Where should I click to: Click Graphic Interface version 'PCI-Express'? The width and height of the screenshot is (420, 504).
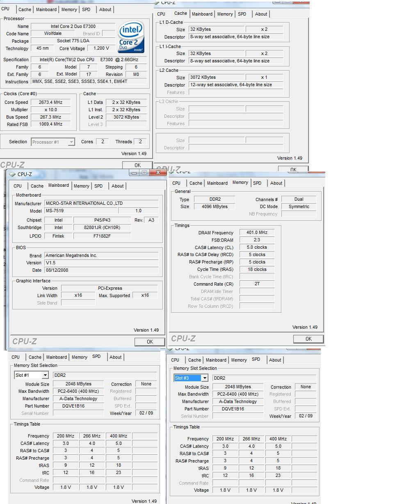(110, 288)
